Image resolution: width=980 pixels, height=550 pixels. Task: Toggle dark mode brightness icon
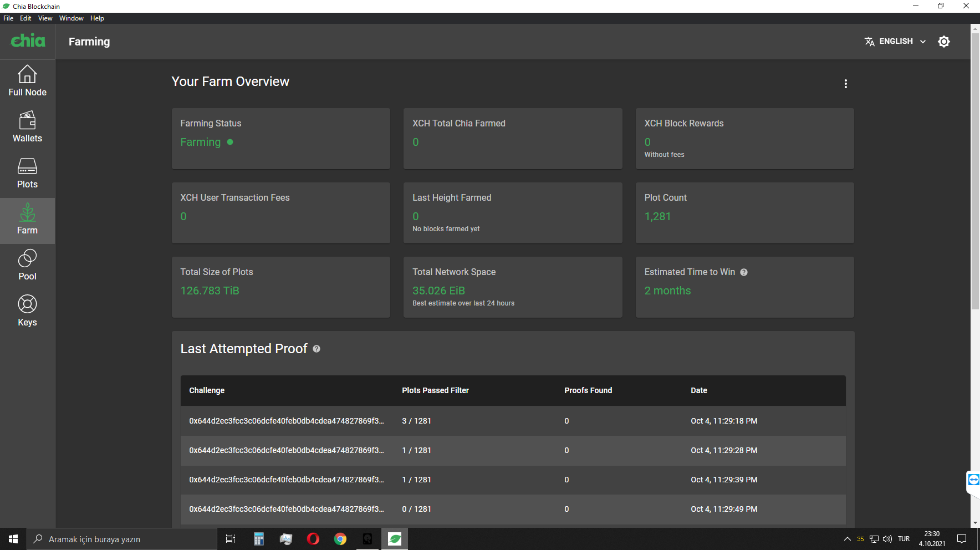944,42
